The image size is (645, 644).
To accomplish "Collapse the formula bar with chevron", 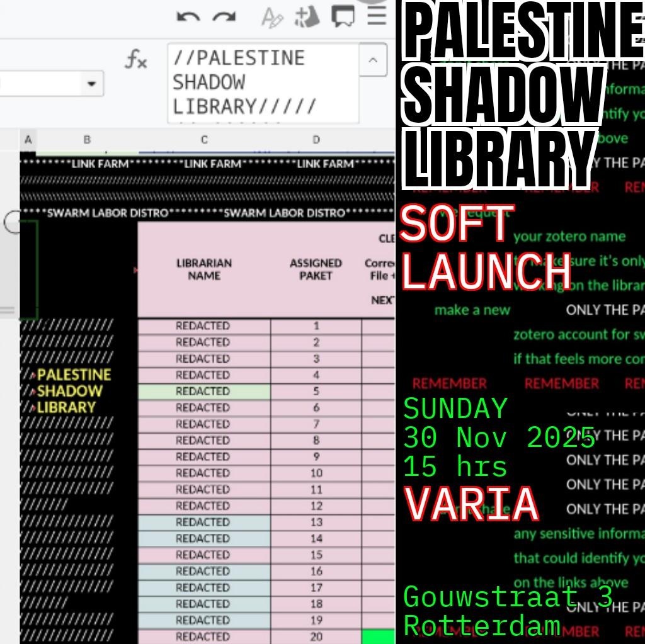I will pos(373,61).
